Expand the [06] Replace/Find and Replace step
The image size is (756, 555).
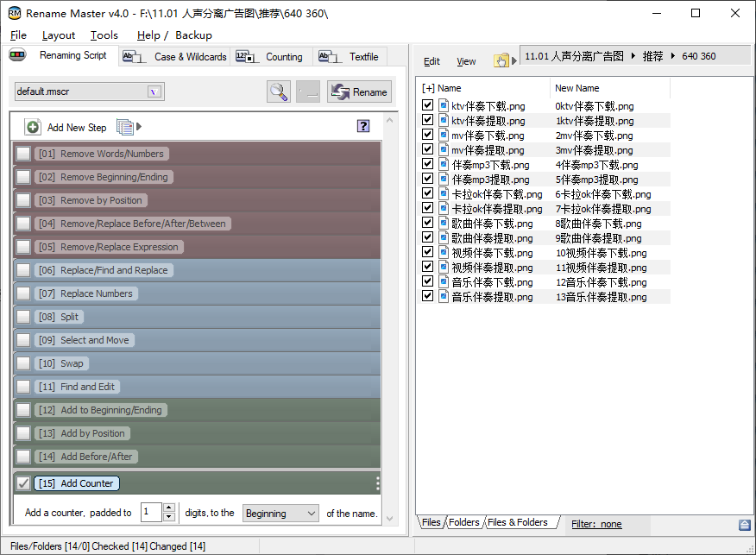pos(115,270)
